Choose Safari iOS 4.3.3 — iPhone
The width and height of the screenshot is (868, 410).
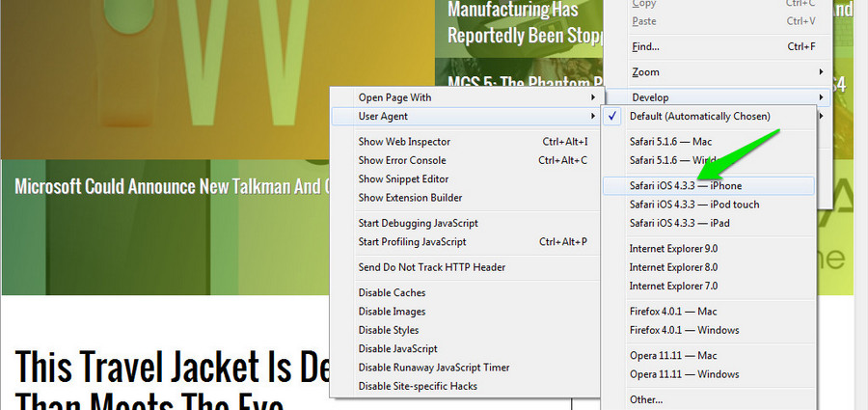pos(709,186)
